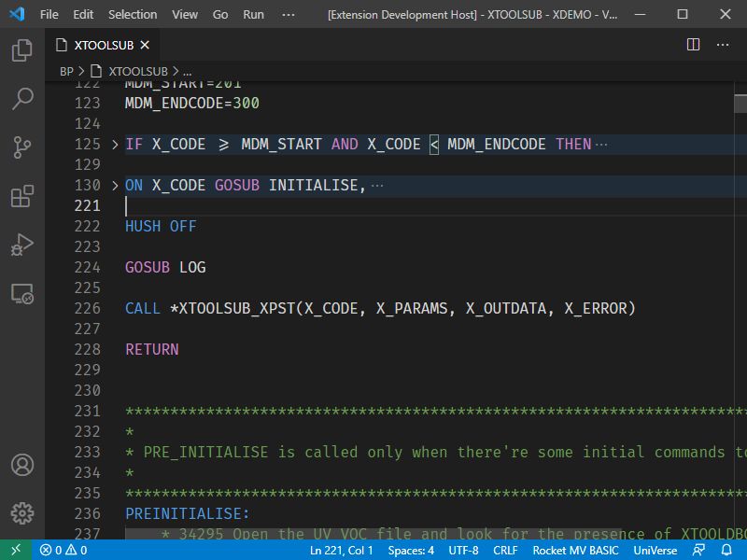Image resolution: width=747 pixels, height=560 pixels.
Task: Open the notifications bell
Action: pyautogui.click(x=726, y=551)
